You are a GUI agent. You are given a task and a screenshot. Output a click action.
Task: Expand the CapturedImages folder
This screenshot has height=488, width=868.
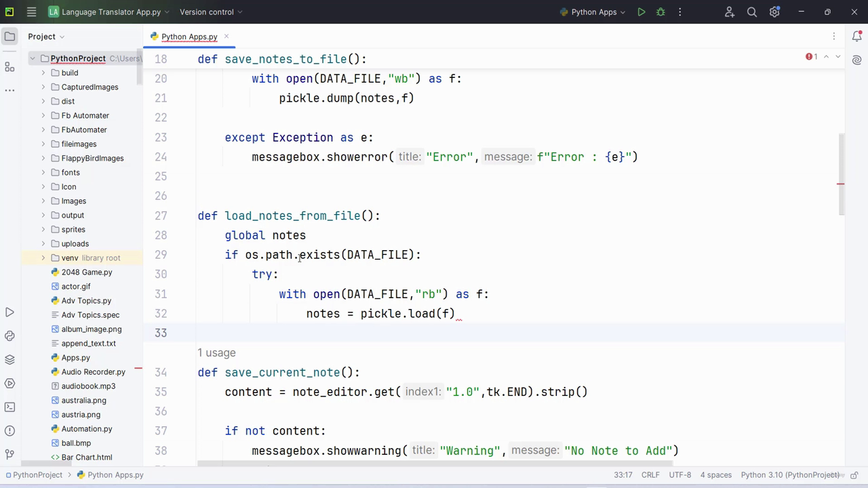pos(43,87)
